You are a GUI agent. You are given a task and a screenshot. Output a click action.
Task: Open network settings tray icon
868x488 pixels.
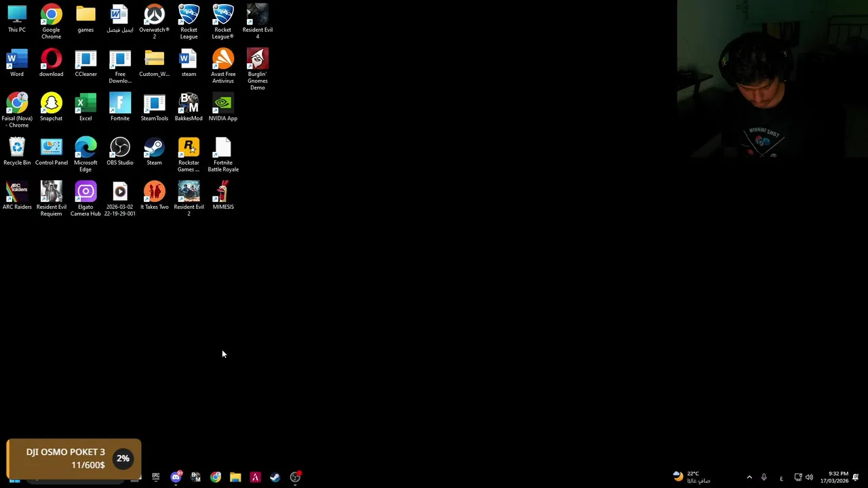pyautogui.click(x=797, y=477)
